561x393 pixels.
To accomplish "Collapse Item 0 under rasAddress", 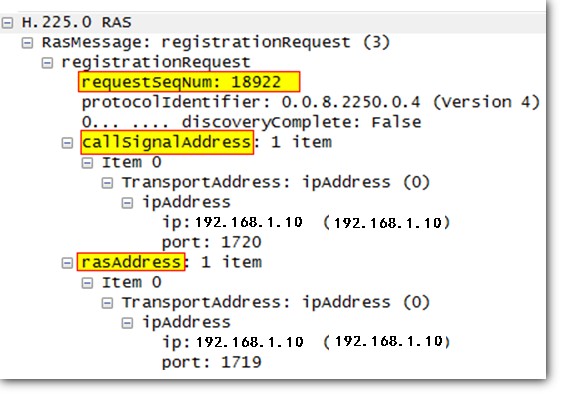I will coord(87,283).
